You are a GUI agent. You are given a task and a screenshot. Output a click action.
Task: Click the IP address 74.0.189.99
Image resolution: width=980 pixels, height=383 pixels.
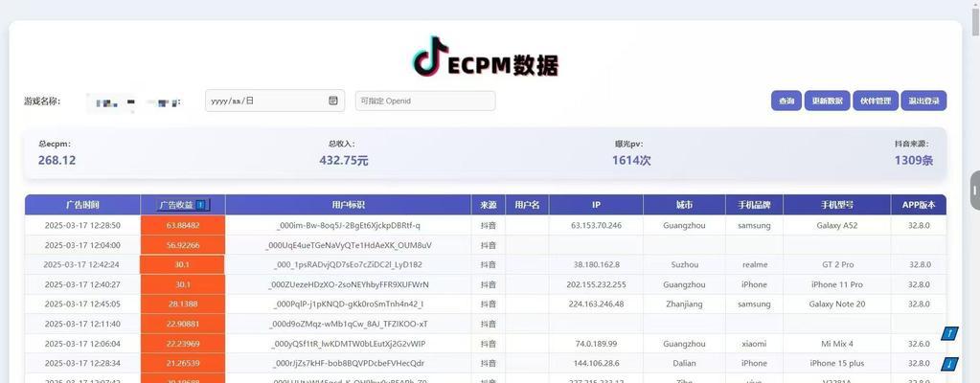coord(596,344)
